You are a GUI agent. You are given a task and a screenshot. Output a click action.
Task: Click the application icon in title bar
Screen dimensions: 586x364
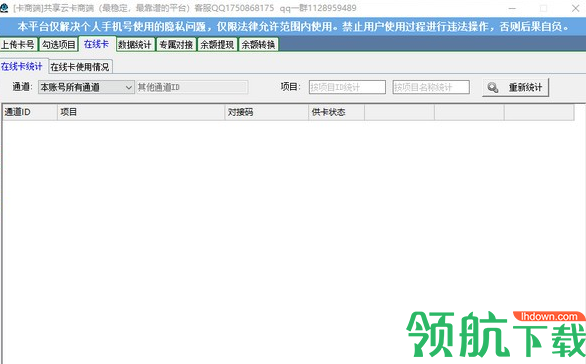[x=4, y=8]
